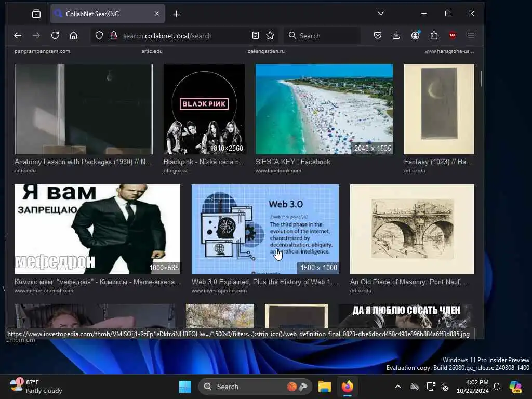Click the 'Комикс мем: мефедрон' title link
This screenshot has width=532, height=399.
97,282
